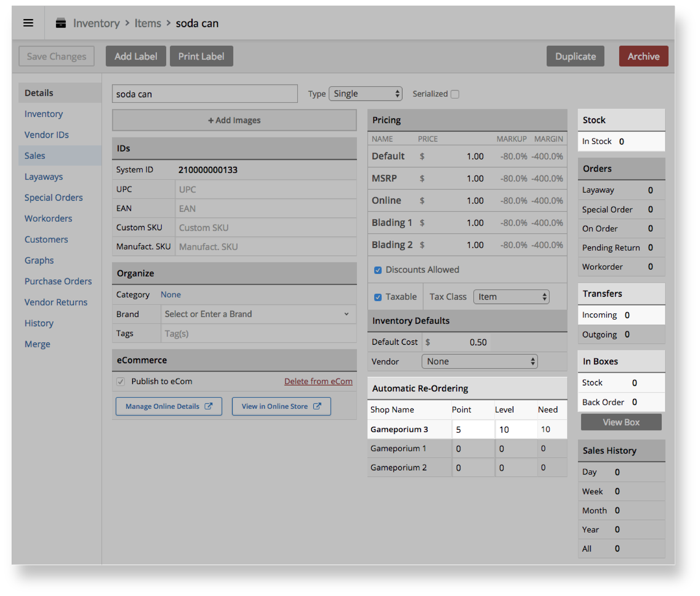Click external link icon on Manage Online Details

pyautogui.click(x=208, y=406)
